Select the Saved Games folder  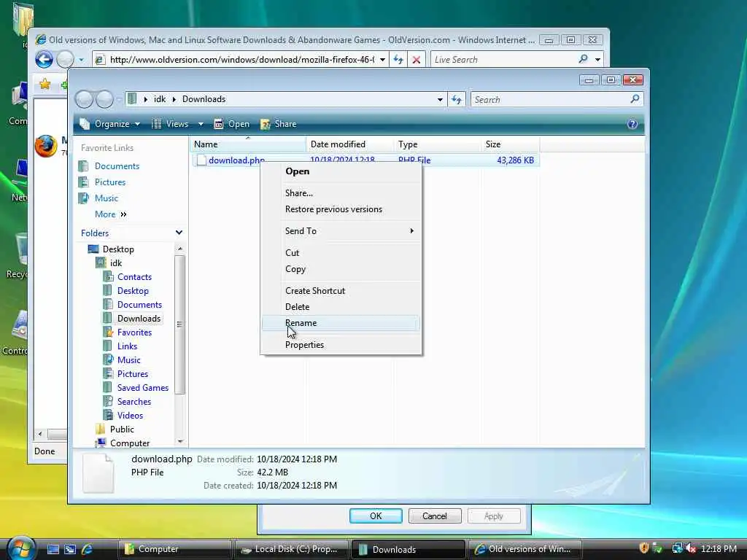pyautogui.click(x=143, y=388)
